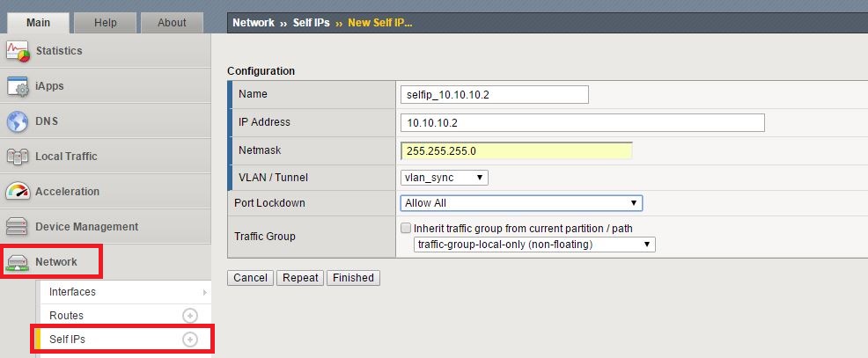The height and width of the screenshot is (358, 868).
Task: Click the iApps sidebar icon
Action: (x=18, y=86)
